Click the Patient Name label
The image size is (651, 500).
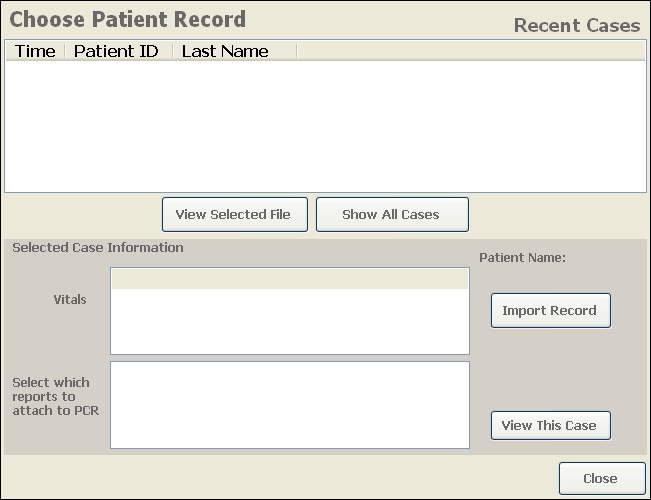[x=523, y=257]
